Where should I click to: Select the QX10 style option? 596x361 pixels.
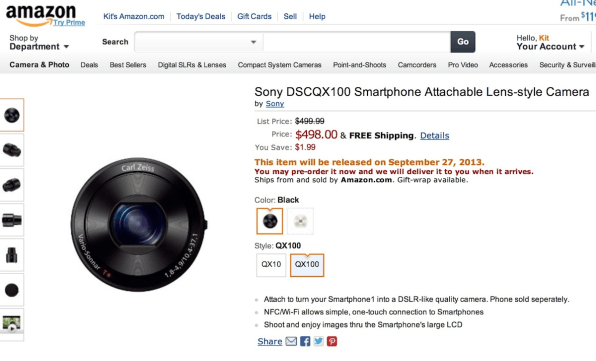click(x=271, y=265)
